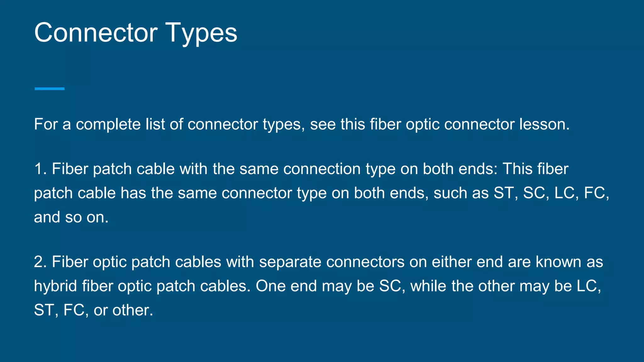644x362 pixels.
Task: Select the numeral '1.' beginning the first item
Action: pyautogui.click(x=41, y=169)
